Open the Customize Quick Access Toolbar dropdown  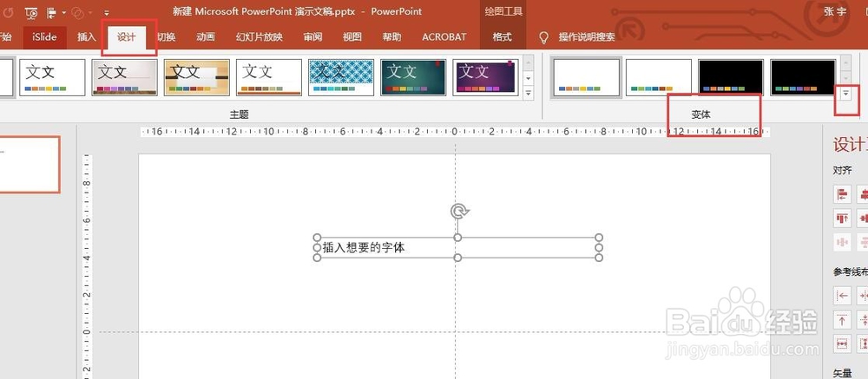[106, 12]
